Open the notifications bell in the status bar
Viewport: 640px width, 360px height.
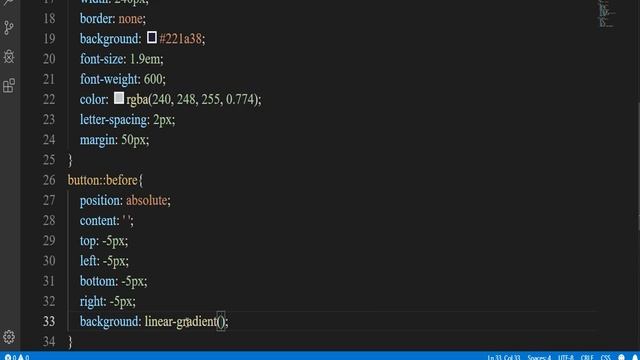[635, 357]
